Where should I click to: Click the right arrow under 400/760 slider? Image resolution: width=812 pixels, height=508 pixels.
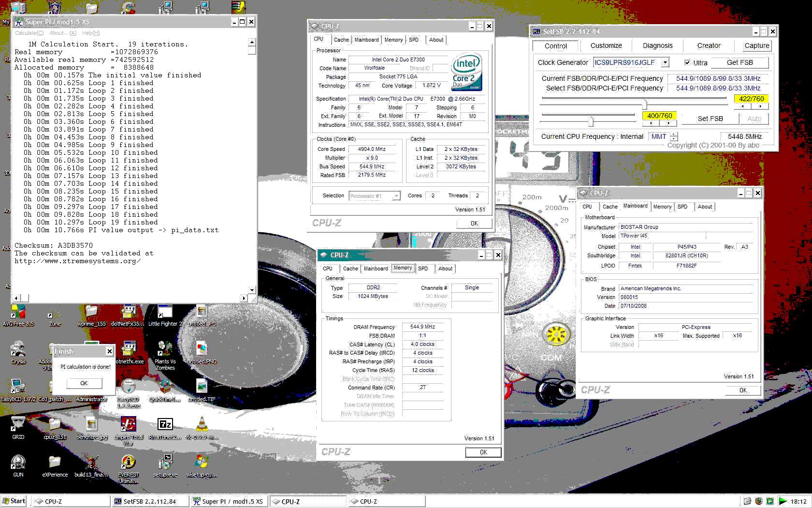click(668, 123)
